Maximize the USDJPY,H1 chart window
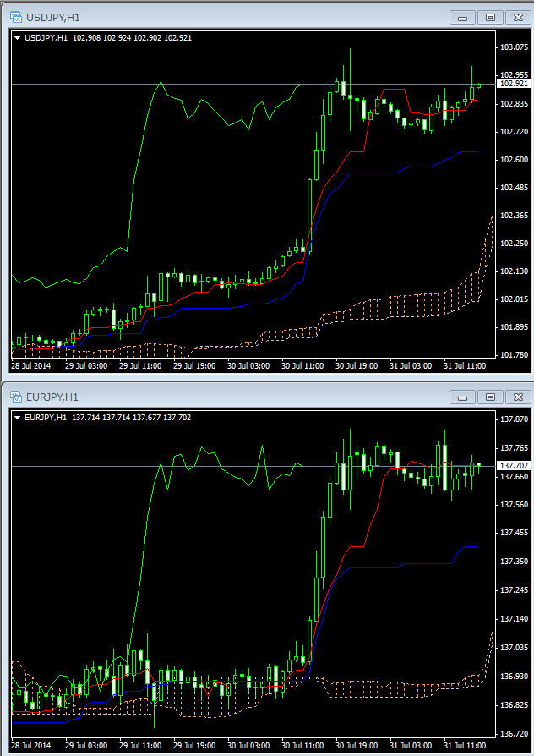This screenshot has height=756, width=534. point(490,18)
